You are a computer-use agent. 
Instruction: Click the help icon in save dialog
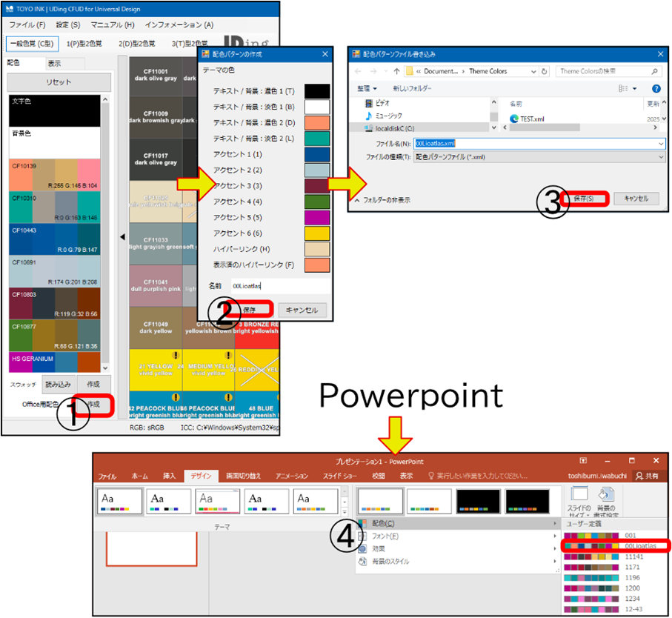point(656,88)
